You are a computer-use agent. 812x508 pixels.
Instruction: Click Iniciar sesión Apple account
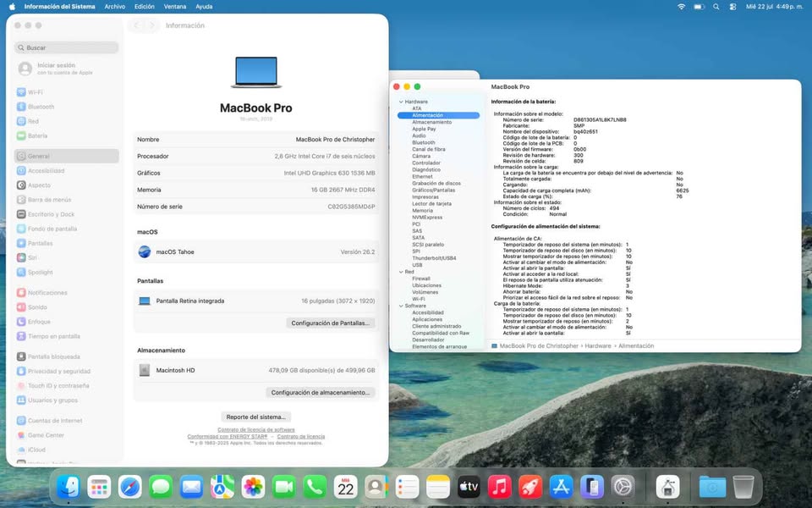point(67,69)
